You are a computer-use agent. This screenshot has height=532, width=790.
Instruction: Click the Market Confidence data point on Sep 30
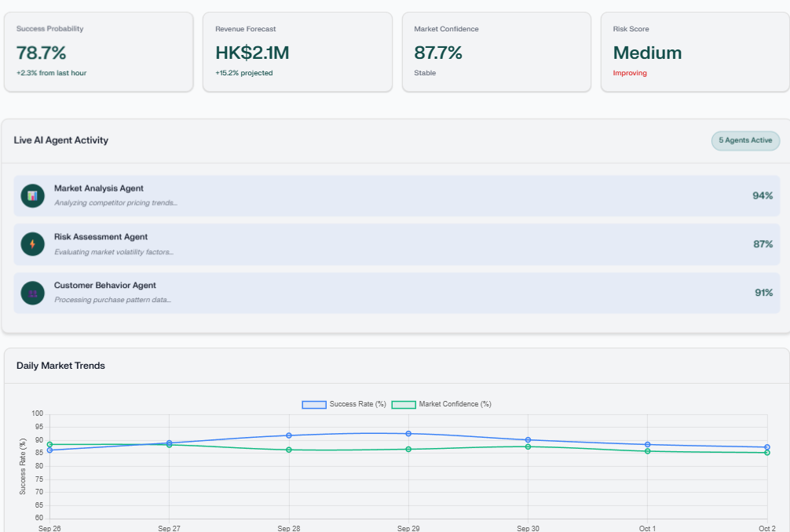(528, 447)
